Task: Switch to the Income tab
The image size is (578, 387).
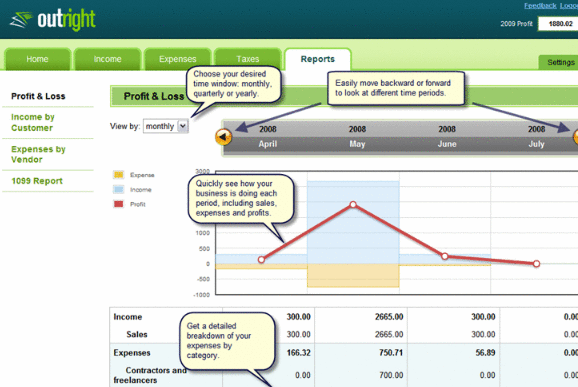Action: [107, 59]
